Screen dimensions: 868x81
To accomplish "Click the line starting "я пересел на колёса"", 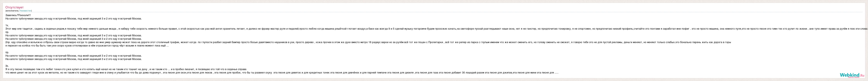I will pyautogui.click(x=87, y=46).
